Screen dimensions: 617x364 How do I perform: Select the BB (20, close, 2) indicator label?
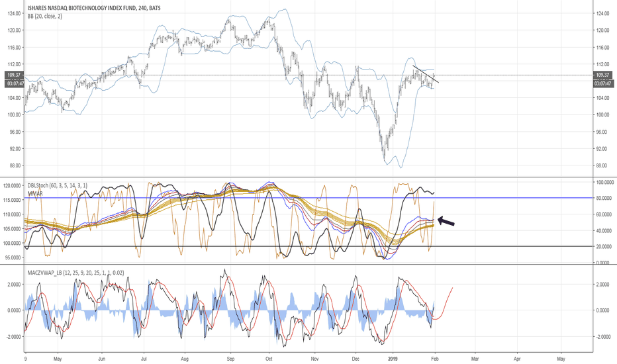click(x=44, y=16)
